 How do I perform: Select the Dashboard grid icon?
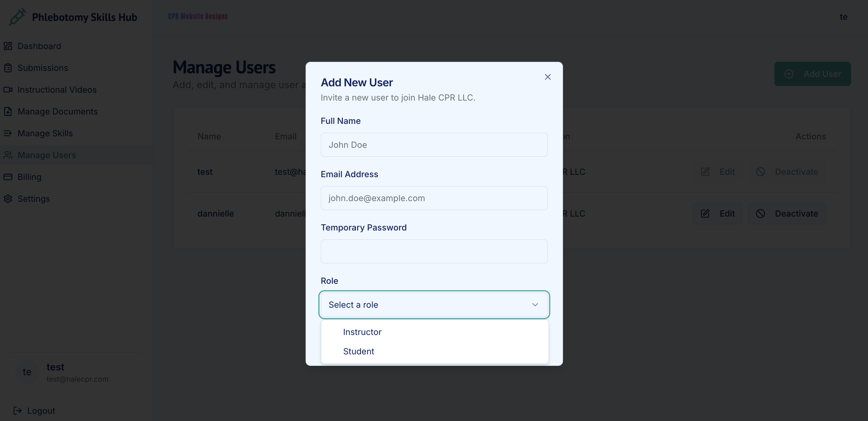[x=8, y=46]
